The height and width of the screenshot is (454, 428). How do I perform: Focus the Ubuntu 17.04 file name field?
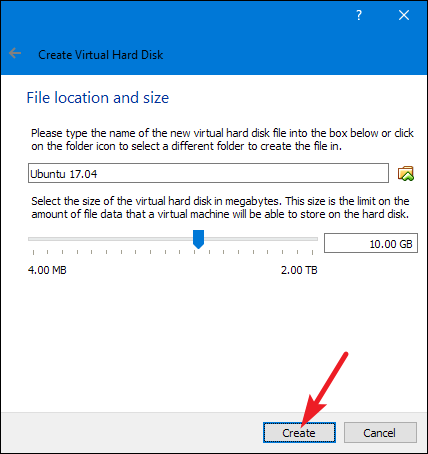tap(208, 173)
